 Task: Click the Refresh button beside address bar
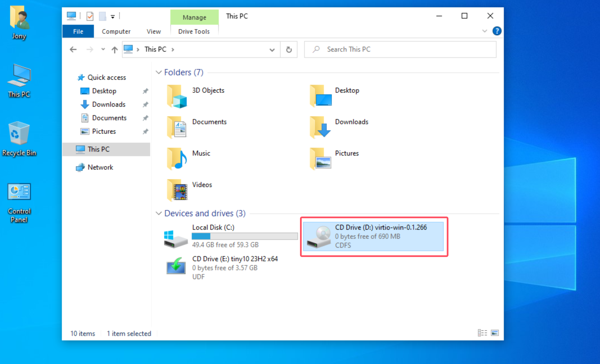pyautogui.click(x=289, y=50)
